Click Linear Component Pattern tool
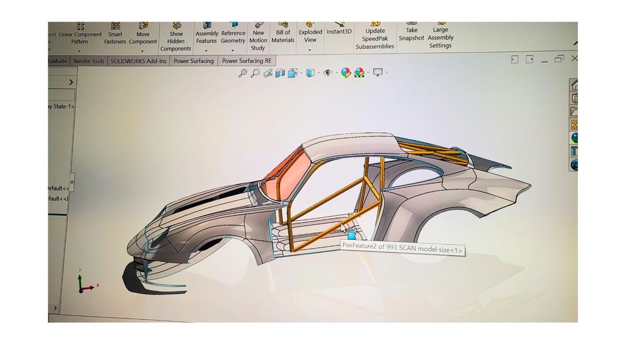Viewport: 644px width, 362px height. (80, 34)
